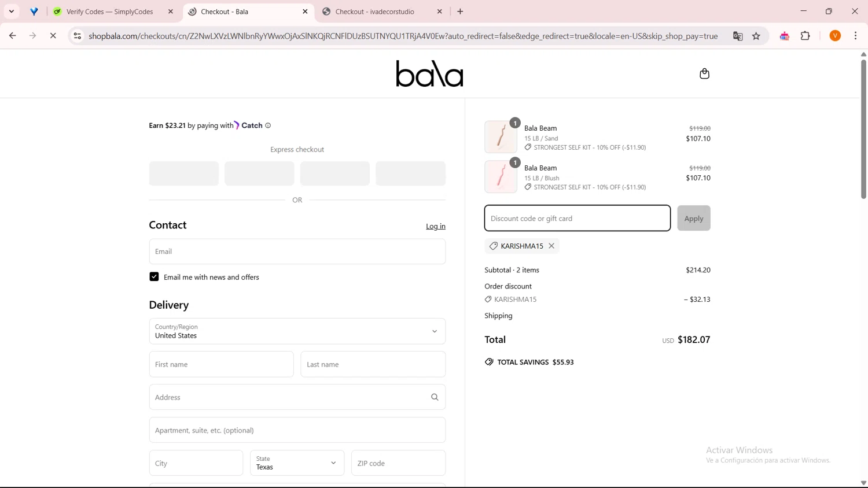Click the pinned tab with blue logo
Image resolution: width=868 pixels, height=488 pixels.
coord(34,12)
